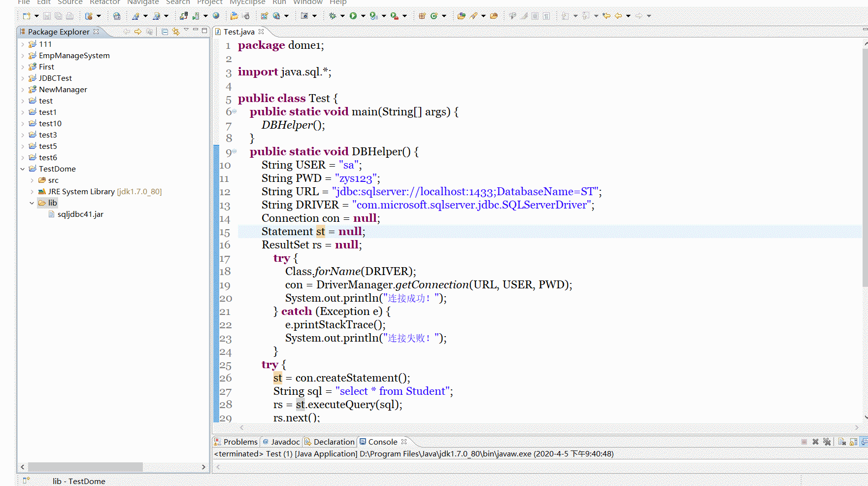
Task: Open the New Java Project wizard icon
Action: pyautogui.click(x=89, y=16)
